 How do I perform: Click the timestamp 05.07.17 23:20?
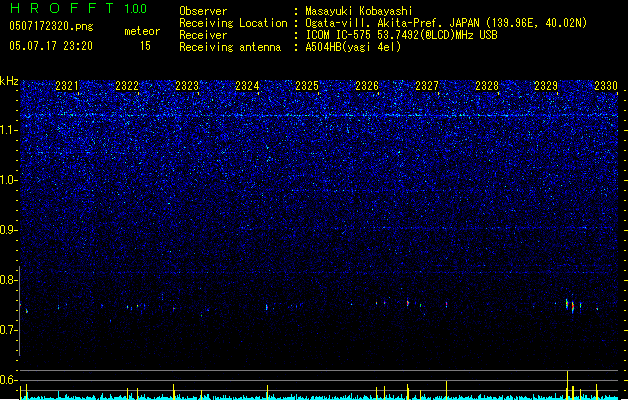51,46
